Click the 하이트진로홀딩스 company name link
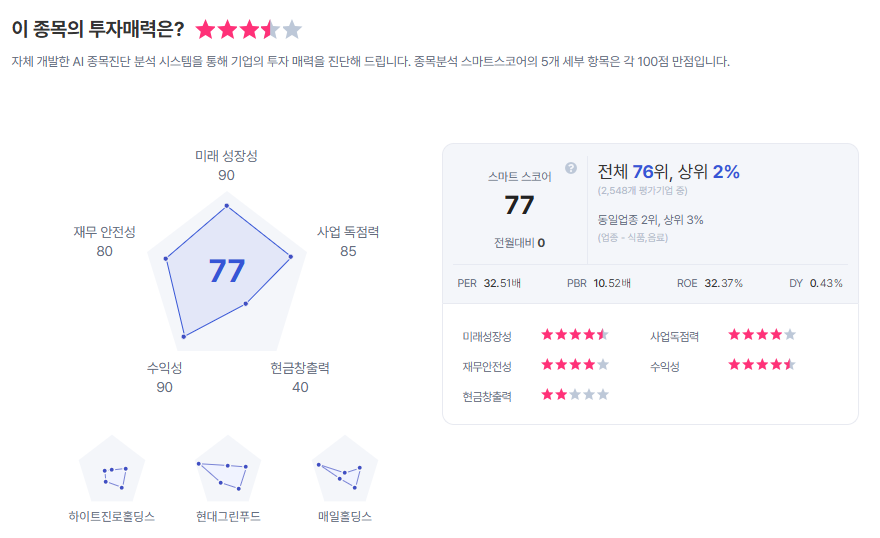880x538 pixels. click(111, 517)
